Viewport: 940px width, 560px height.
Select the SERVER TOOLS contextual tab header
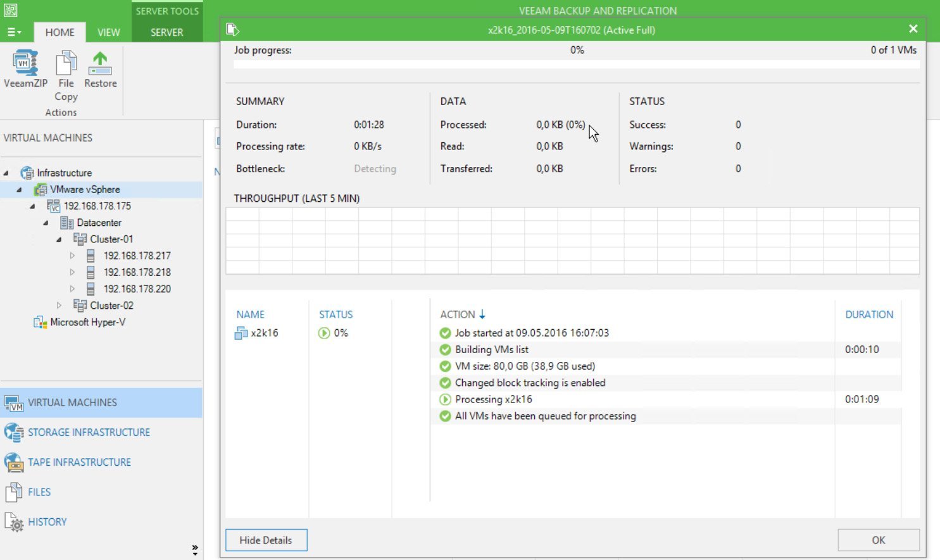(x=167, y=11)
